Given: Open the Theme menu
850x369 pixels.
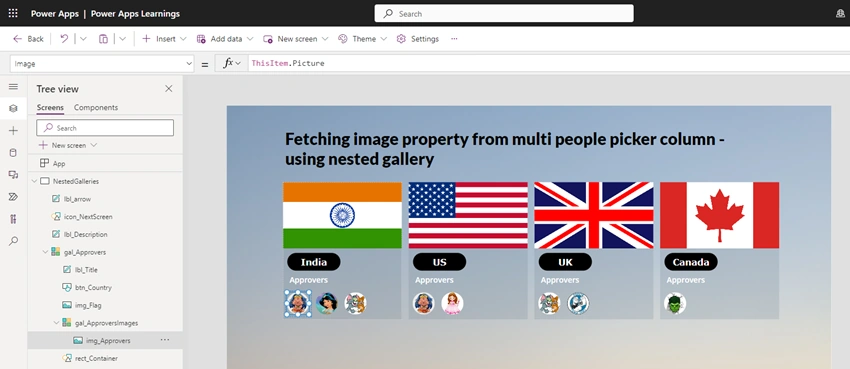Looking at the screenshot, I should (362, 39).
